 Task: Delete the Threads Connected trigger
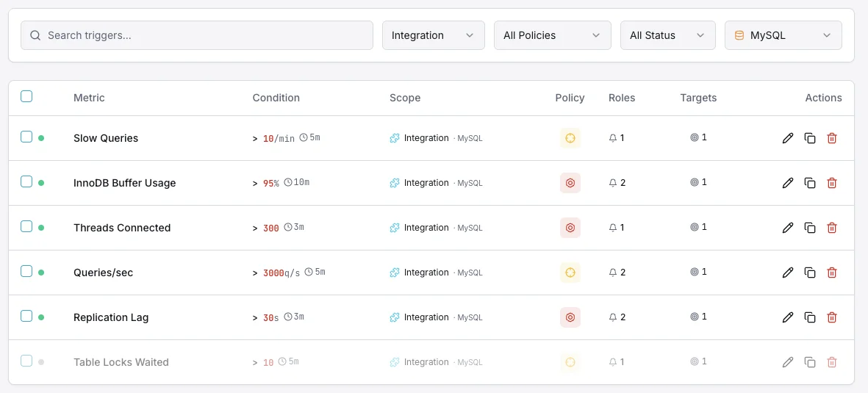pos(831,228)
